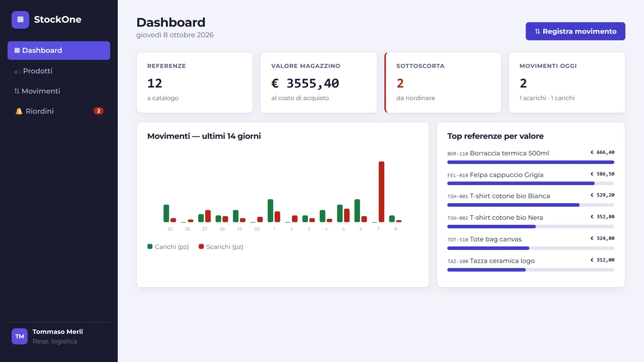Go to the Prodotti section
The image size is (644, 362).
[59, 71]
